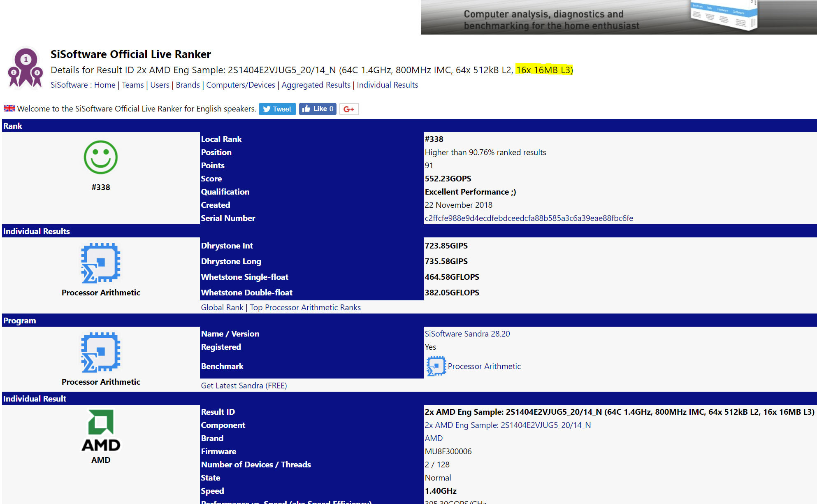The height and width of the screenshot is (504, 817).
Task: Click Processor Arithmetic icon in Individual Results
Action: [101, 263]
